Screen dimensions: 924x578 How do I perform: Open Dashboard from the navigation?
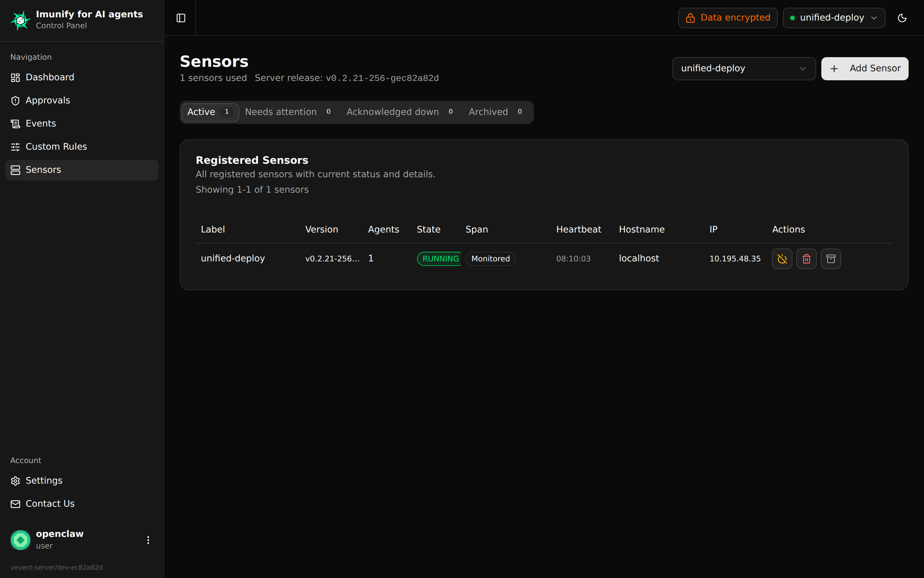(82, 78)
